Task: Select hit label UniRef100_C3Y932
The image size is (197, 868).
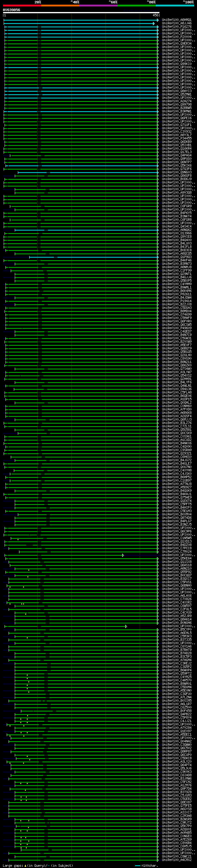Action: [x=176, y=132]
